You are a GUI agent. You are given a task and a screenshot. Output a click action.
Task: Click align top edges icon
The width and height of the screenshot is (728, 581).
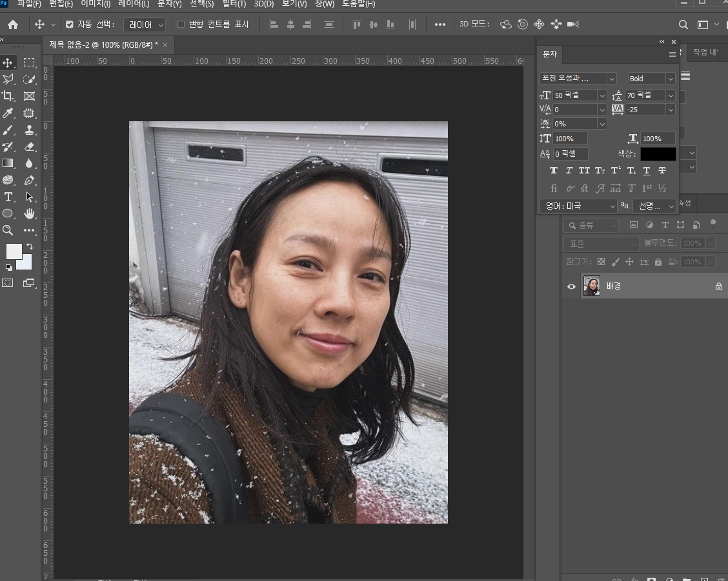tap(356, 25)
